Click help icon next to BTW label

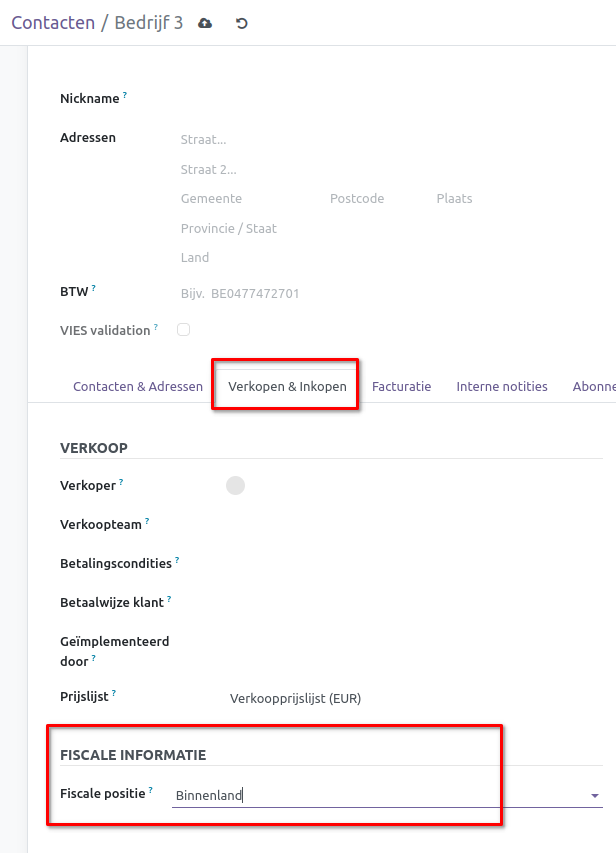point(94,288)
